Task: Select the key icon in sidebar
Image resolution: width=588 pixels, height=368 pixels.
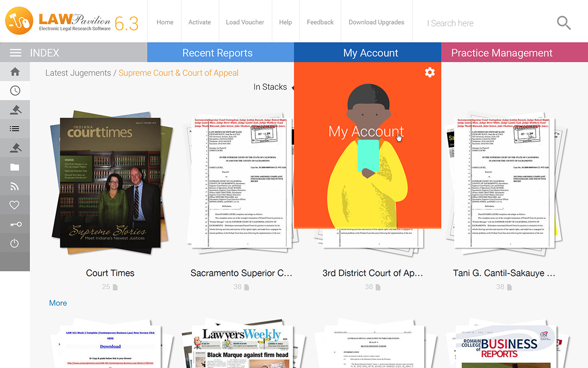Action: [15, 224]
